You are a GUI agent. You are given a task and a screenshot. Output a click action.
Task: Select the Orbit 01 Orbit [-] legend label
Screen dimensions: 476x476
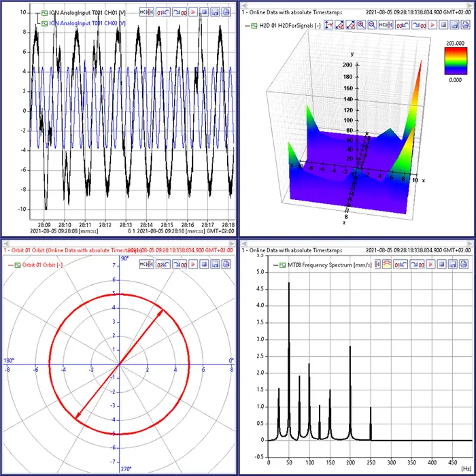click(x=42, y=265)
